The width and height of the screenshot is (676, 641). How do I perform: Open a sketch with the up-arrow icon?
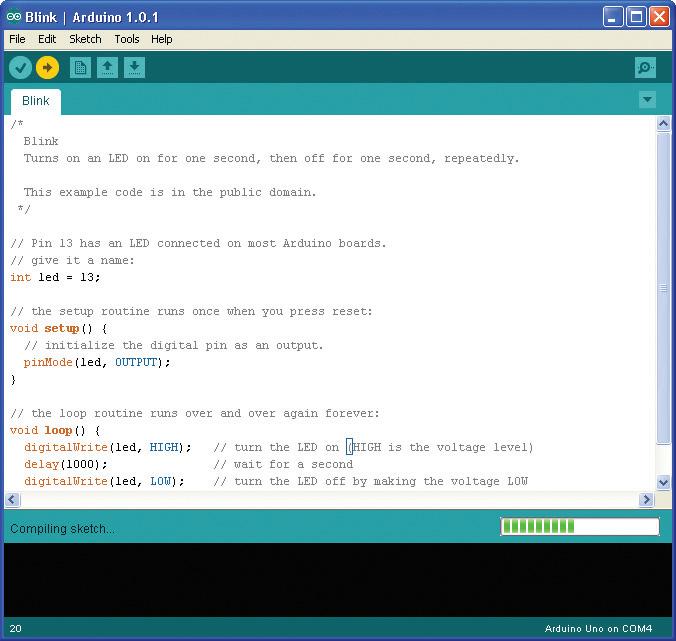pos(107,67)
